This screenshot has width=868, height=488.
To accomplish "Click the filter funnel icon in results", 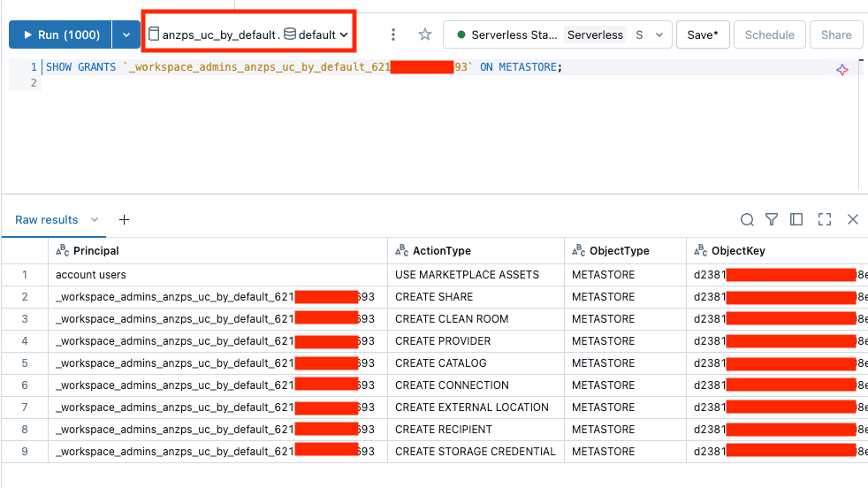I will point(771,219).
